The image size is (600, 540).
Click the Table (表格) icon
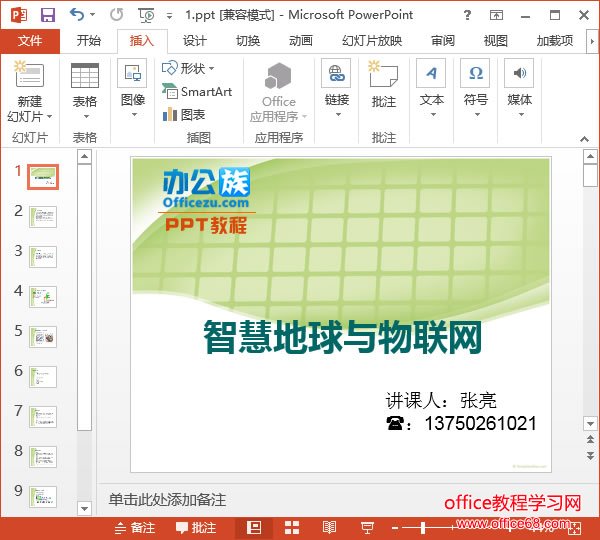coord(85,75)
